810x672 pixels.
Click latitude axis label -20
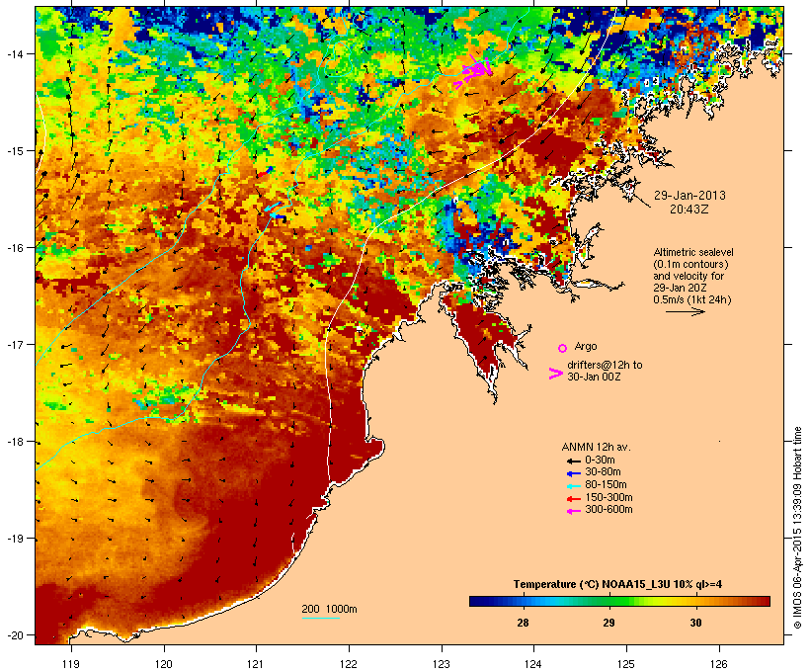(14, 635)
